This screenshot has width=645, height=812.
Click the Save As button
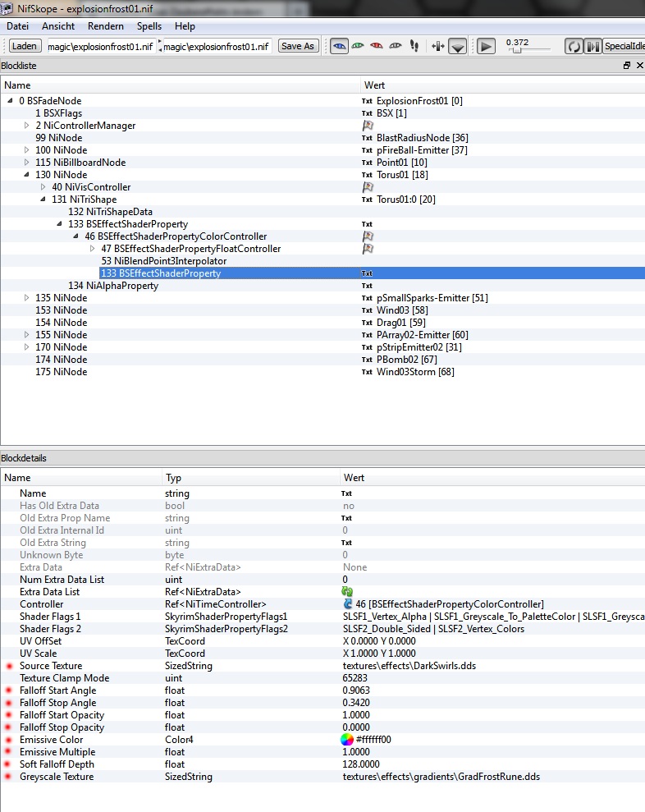pyautogui.click(x=297, y=46)
